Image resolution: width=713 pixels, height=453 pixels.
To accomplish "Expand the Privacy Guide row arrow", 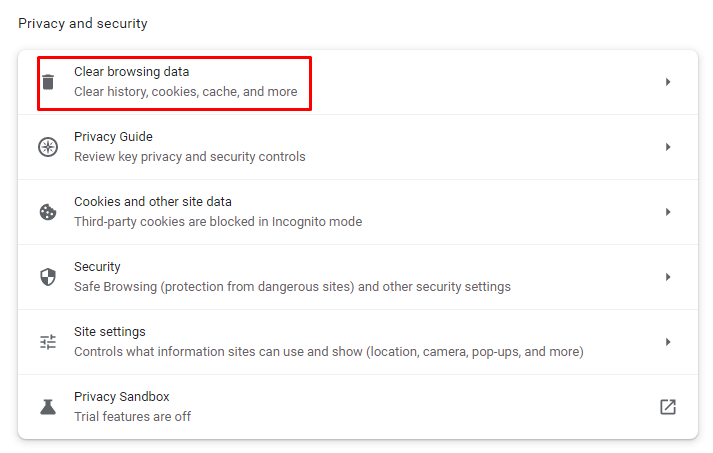I will click(x=668, y=147).
